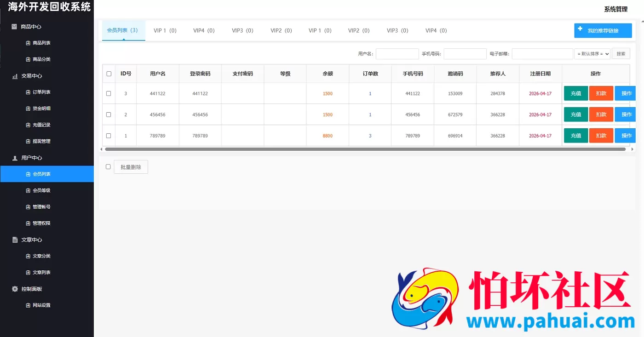Viewport: 644px width, 337px height.
Task: Focus the 用户名 search field
Action: point(397,54)
